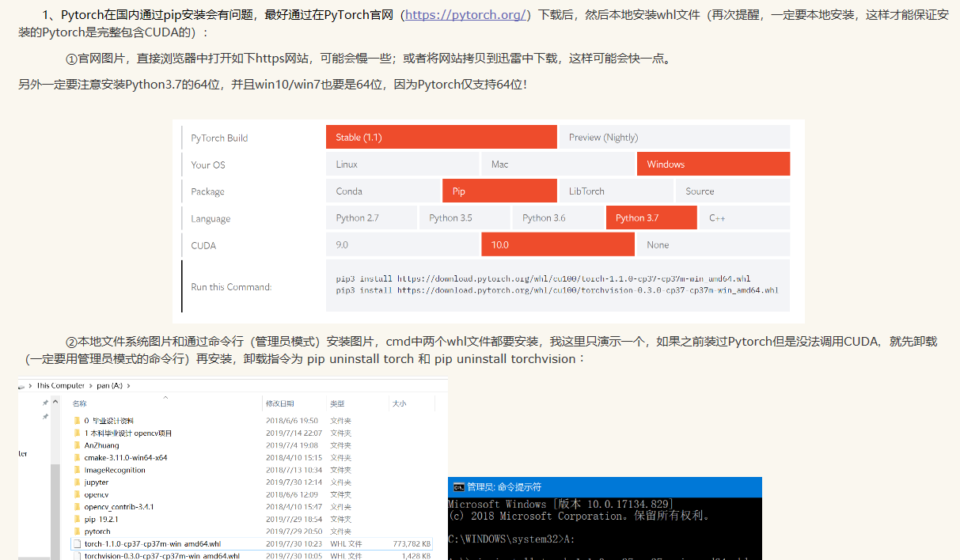The image size is (960, 560).
Task: Click the AnZhuang folder icon
Action: 78,445
